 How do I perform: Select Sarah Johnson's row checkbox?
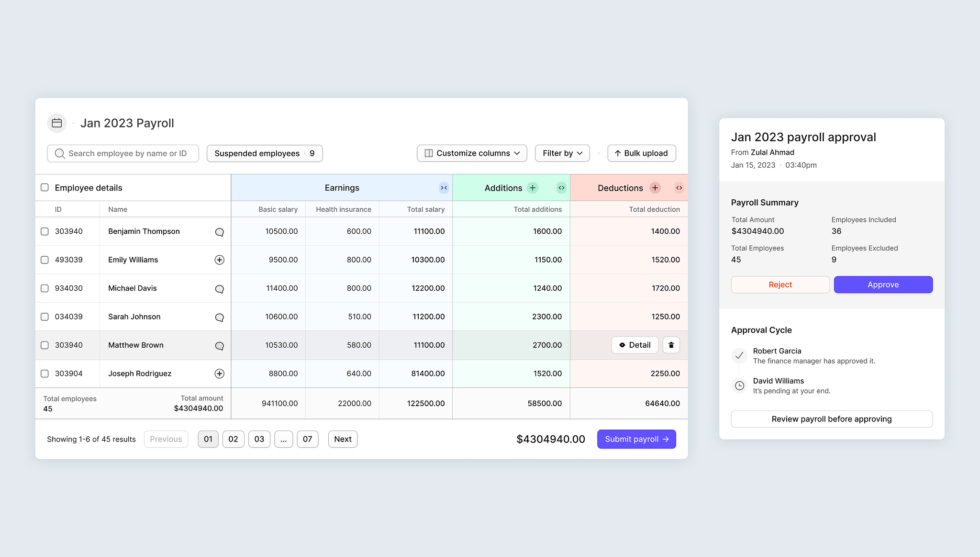[45, 317]
